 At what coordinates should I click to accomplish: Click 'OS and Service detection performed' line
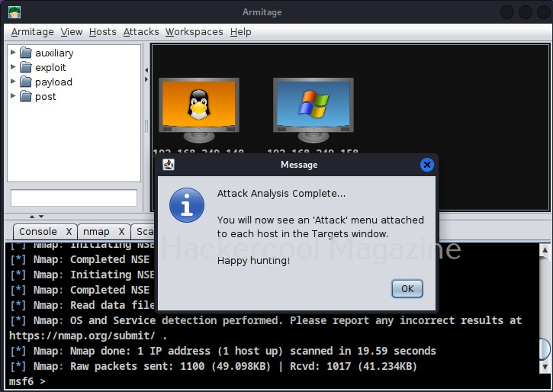point(266,320)
